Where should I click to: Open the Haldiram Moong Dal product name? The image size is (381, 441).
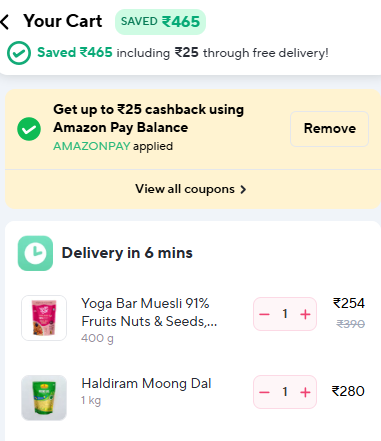(x=146, y=383)
